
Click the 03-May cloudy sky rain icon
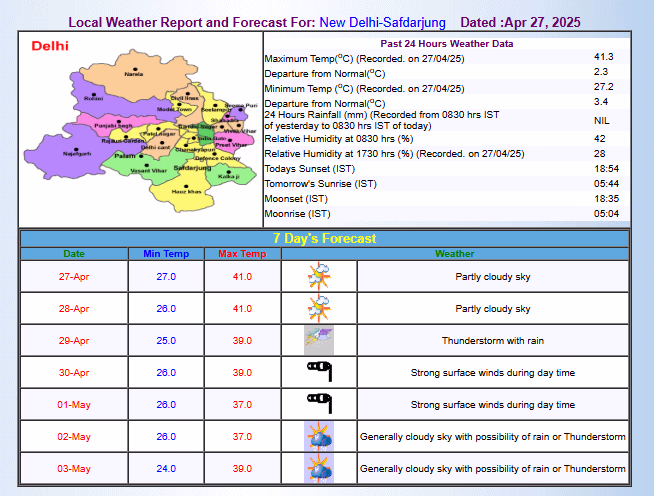coord(319,468)
